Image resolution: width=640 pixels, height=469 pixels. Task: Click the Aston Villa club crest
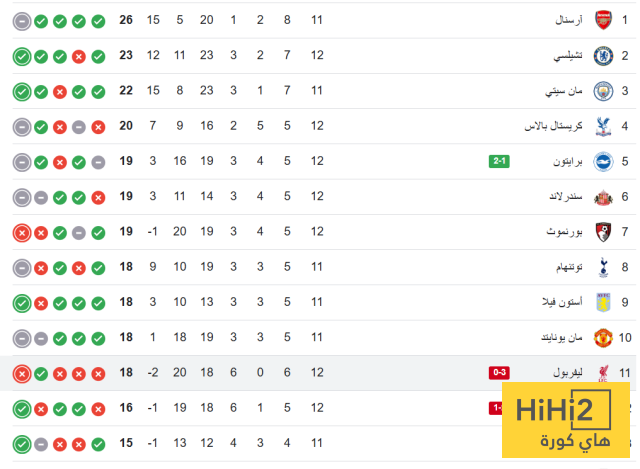603,302
